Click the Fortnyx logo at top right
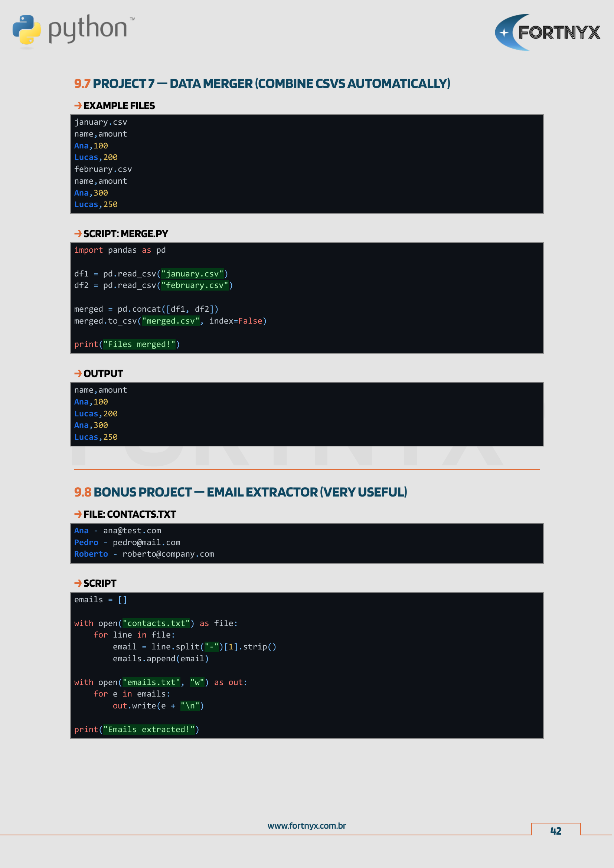614x868 pixels. point(547,33)
